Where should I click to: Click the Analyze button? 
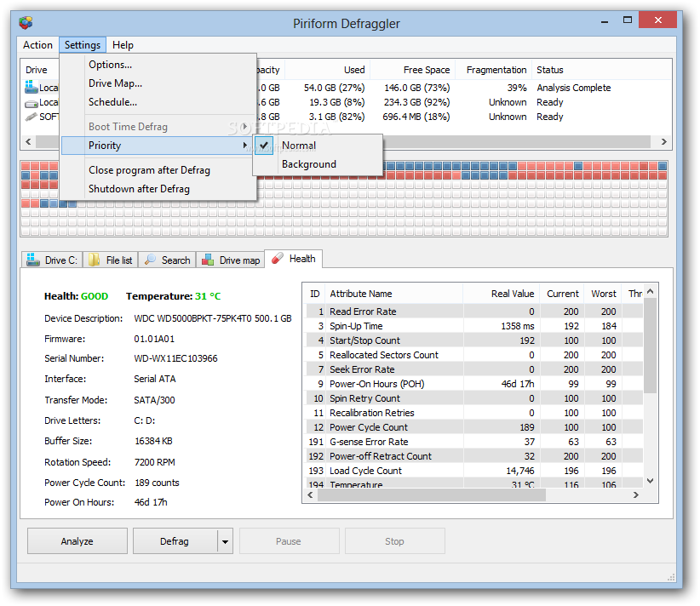coord(77,541)
